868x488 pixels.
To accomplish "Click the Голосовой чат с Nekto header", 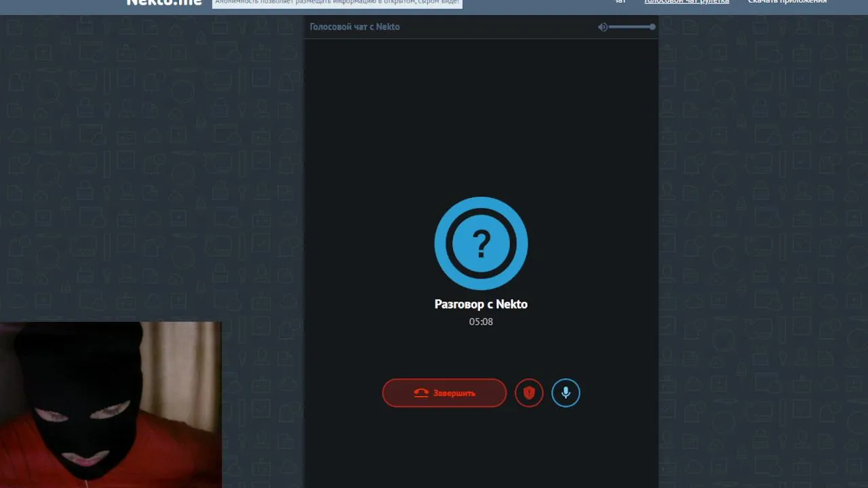I will 355,27.
